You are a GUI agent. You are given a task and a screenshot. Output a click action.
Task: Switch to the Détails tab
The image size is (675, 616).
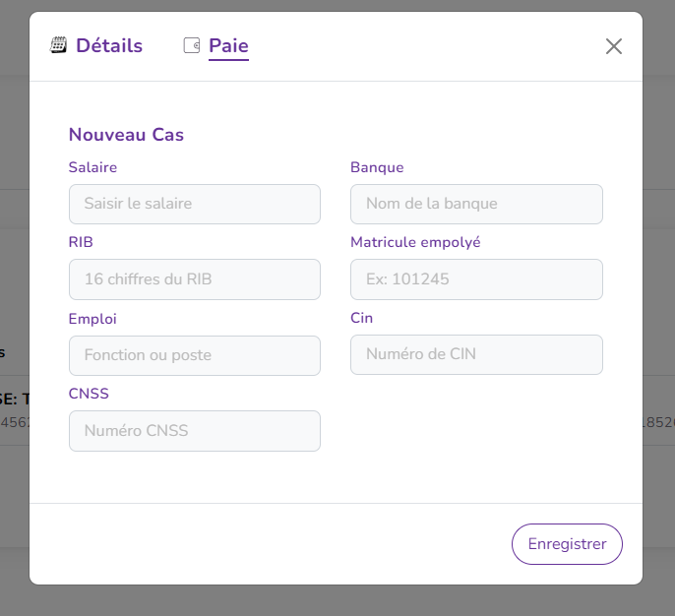pos(108,45)
